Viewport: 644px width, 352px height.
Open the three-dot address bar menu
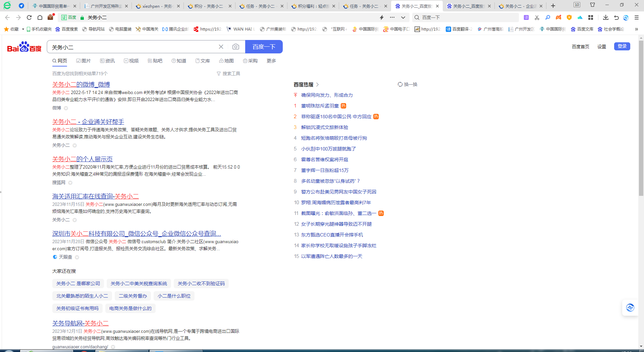[x=392, y=17]
